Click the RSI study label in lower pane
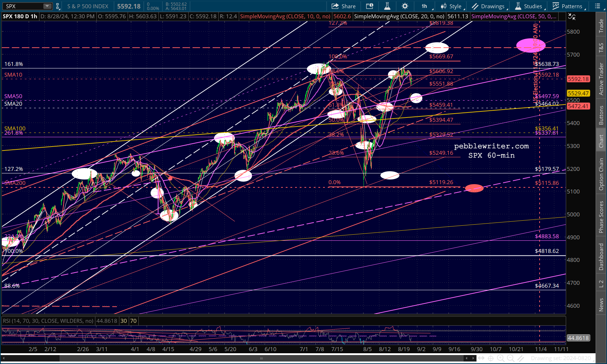607x364 pixels. [x=48, y=321]
